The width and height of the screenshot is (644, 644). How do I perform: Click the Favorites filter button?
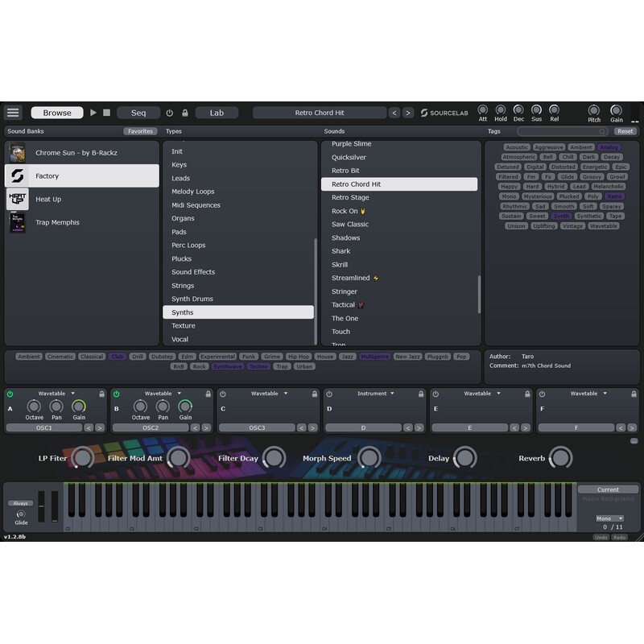[141, 130]
